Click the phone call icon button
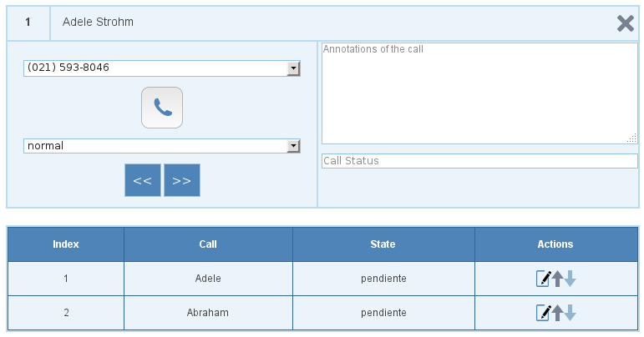Screen dimensions: 644x337 (162, 108)
